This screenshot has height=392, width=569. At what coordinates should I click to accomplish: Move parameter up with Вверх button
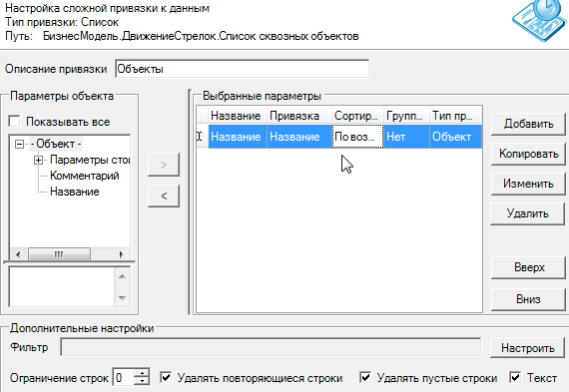click(x=528, y=267)
